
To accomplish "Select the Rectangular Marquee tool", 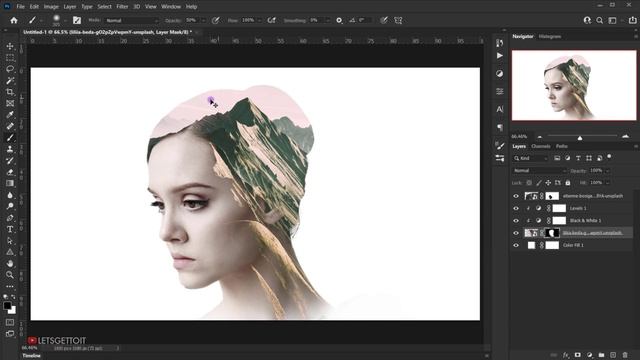I will (10, 58).
